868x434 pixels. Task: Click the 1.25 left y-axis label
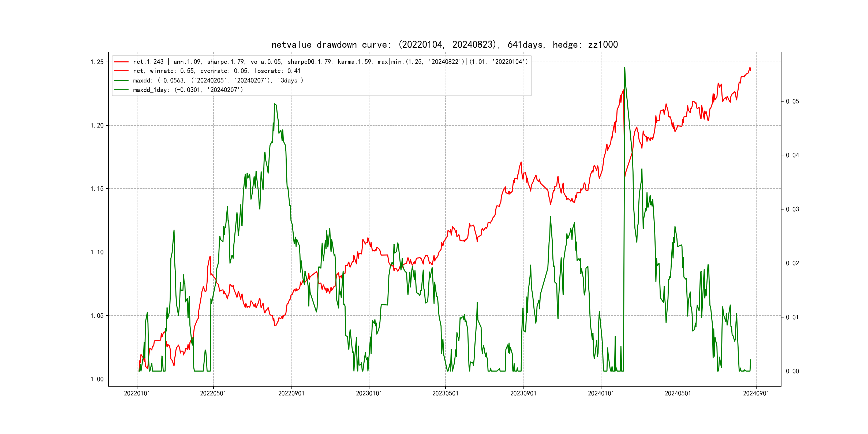pos(97,62)
